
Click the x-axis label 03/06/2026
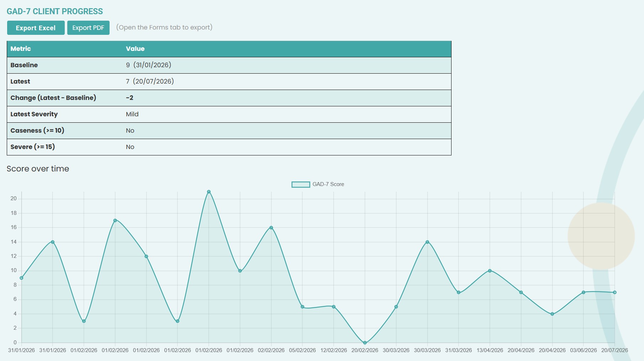click(x=584, y=350)
